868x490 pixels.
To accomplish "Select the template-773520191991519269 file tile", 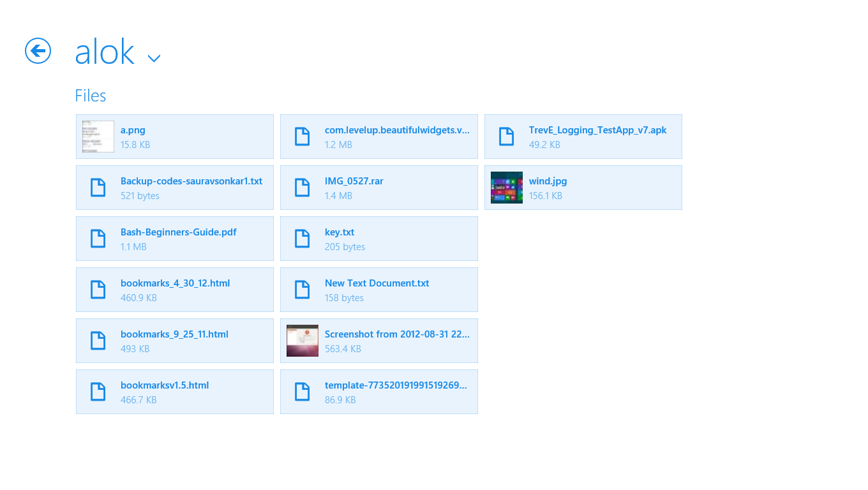I will pos(379,392).
